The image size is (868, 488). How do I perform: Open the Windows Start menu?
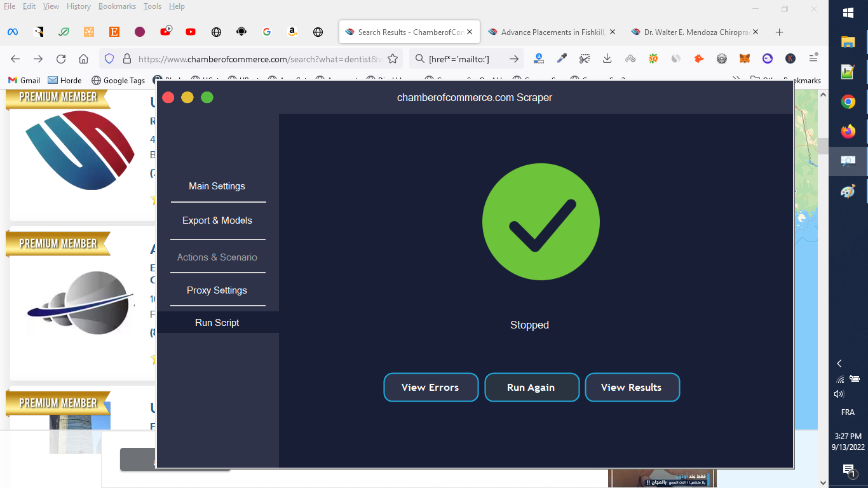click(848, 13)
